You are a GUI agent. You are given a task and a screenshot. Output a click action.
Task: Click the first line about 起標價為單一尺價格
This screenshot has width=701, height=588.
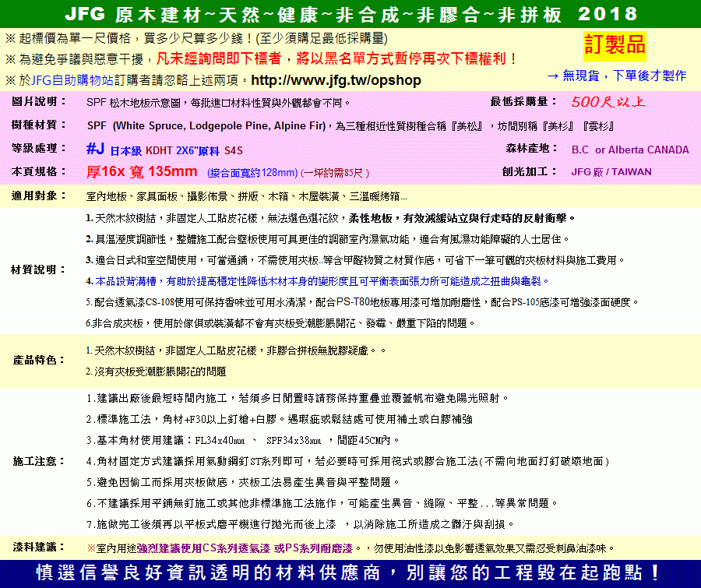pyautogui.click(x=196, y=38)
